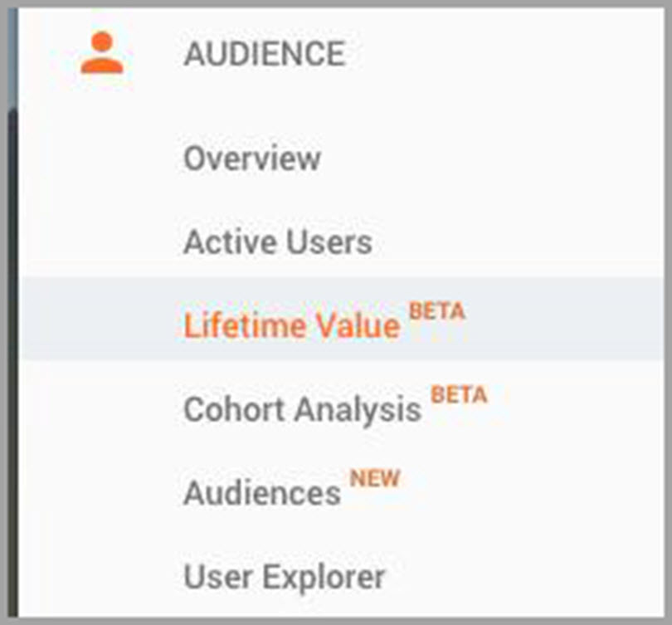Open the Active Users report
672x625 pixels.
coord(279,242)
